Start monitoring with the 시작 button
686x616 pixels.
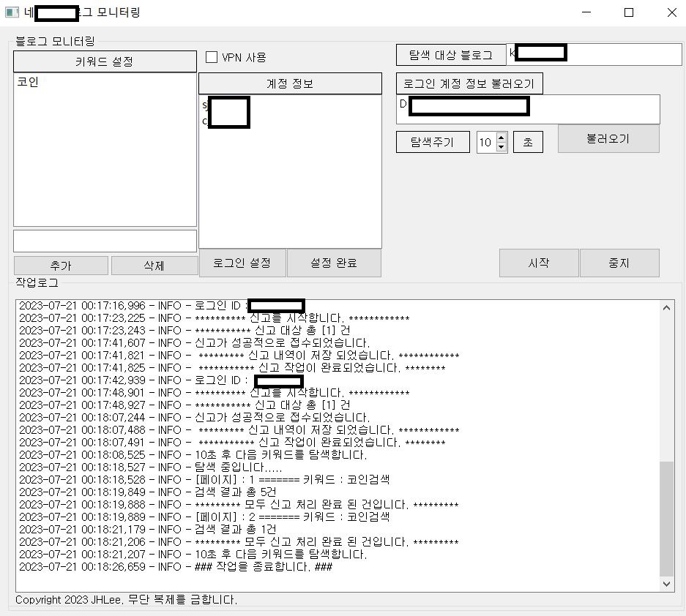click(x=539, y=263)
